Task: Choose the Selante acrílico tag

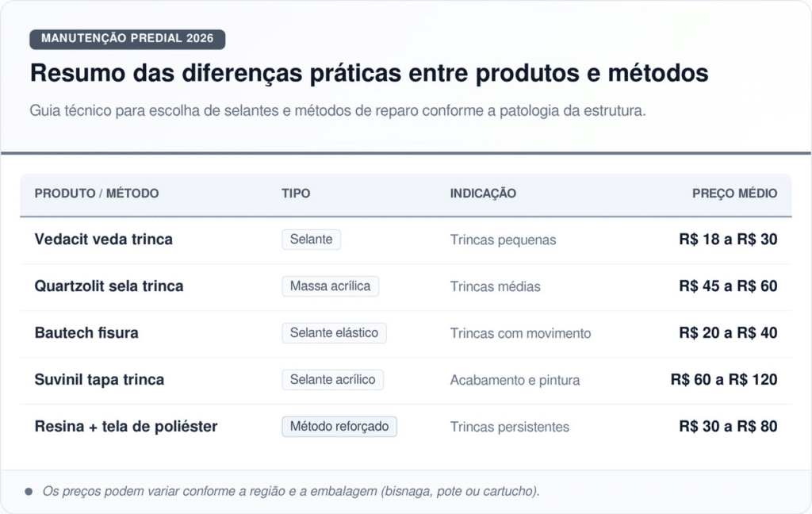Action: coord(332,380)
